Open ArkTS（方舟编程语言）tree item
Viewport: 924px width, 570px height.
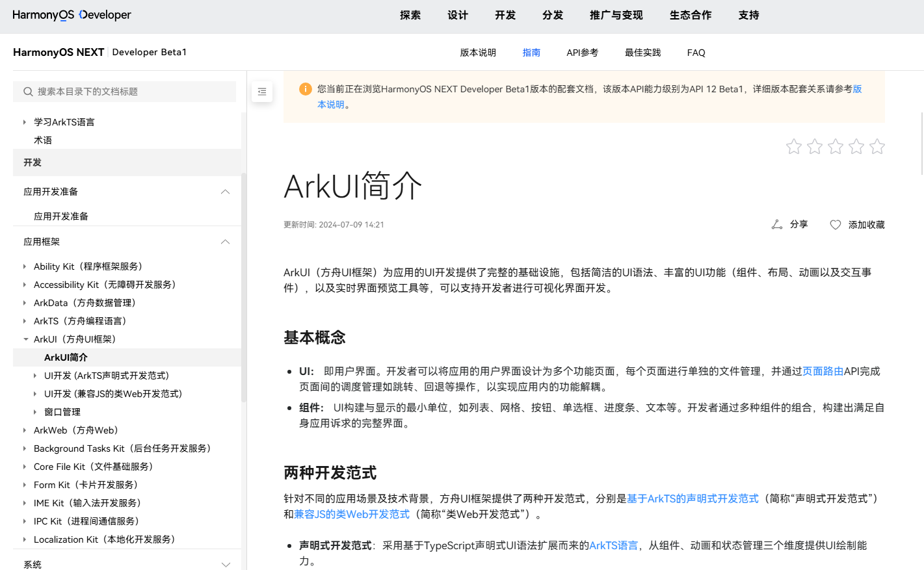(83, 321)
